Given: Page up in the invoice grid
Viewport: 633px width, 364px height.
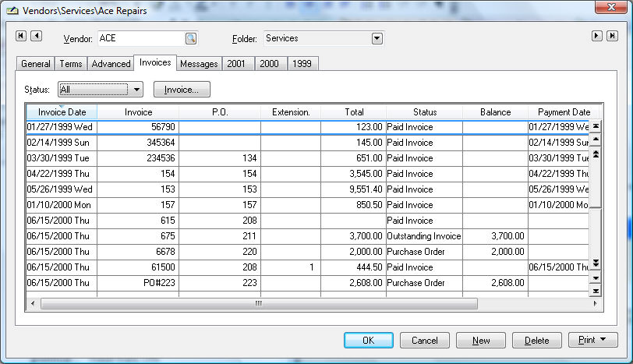Looking at the screenshot, I should pos(596,154).
